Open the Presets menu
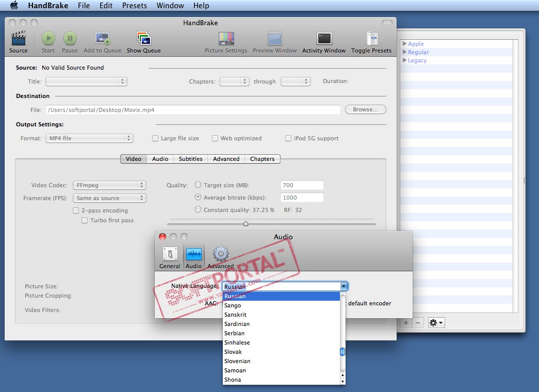 tap(135, 6)
